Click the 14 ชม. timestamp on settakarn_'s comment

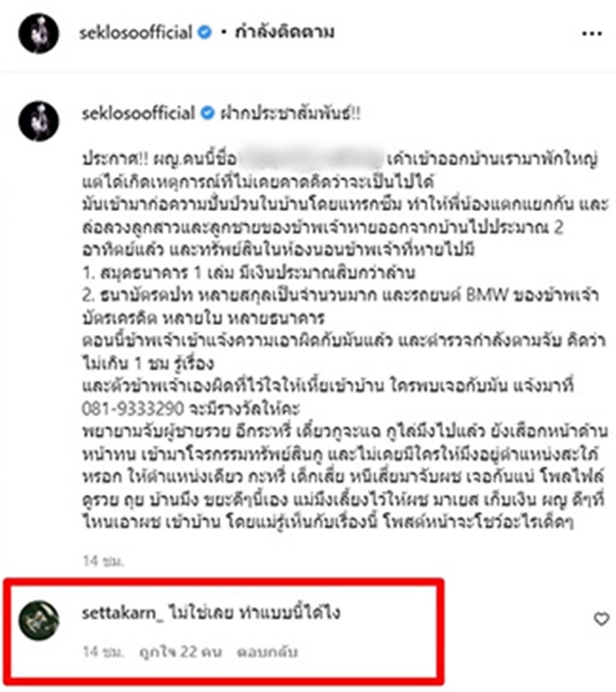[103, 652]
